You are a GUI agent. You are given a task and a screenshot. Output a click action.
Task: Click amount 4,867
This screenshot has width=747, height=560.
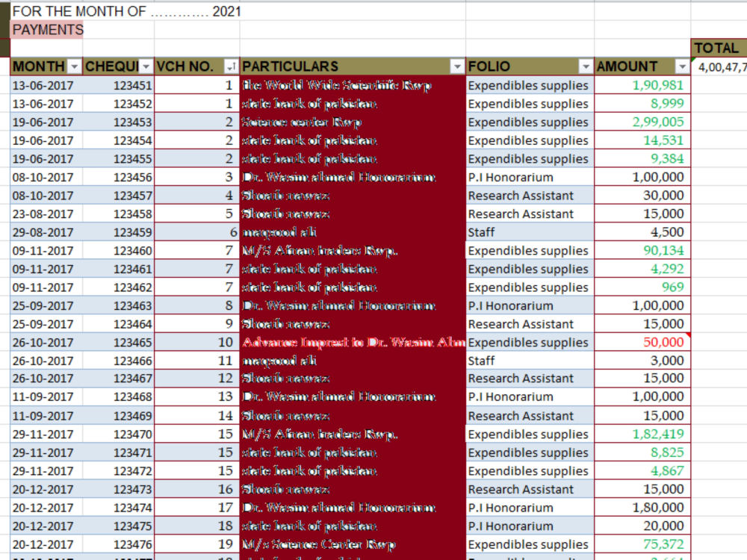667,471
